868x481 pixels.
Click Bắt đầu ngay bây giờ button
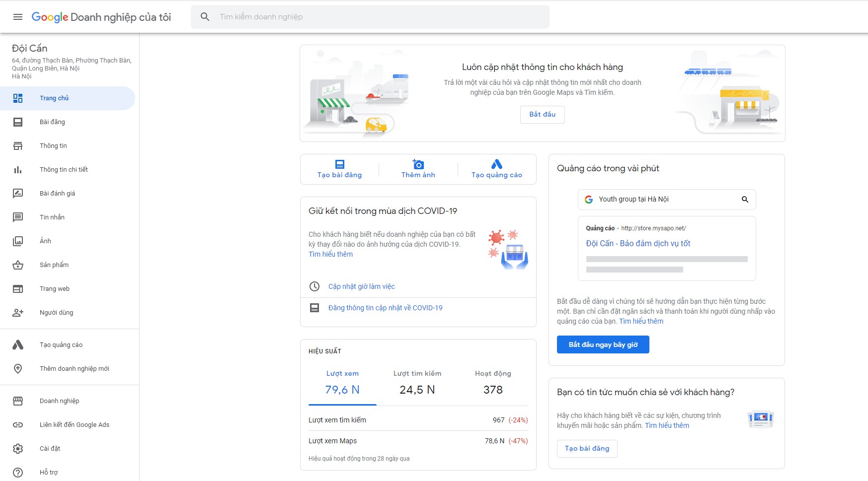(x=603, y=344)
